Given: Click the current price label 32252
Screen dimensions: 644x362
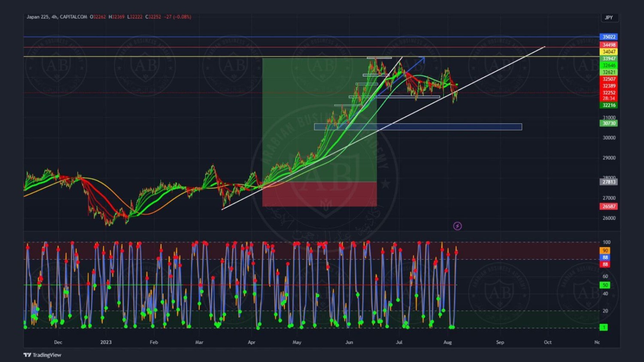Looking at the screenshot, I should tap(608, 93).
